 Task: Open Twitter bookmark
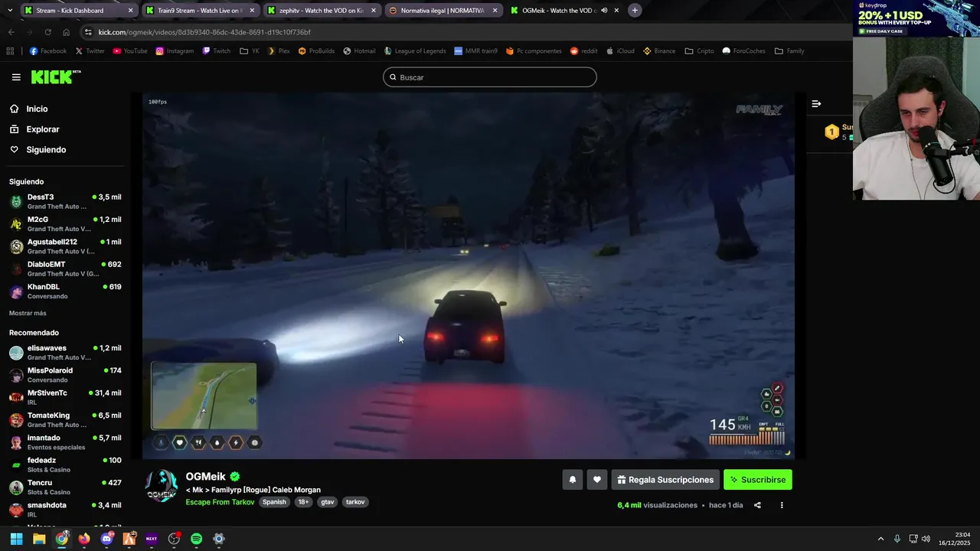(90, 51)
